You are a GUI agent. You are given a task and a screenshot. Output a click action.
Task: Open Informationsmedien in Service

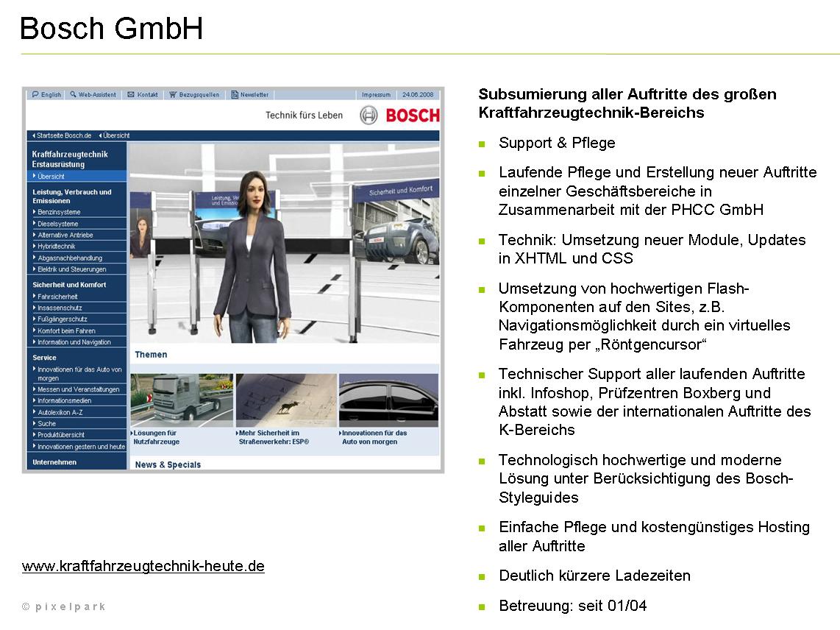coord(62,400)
